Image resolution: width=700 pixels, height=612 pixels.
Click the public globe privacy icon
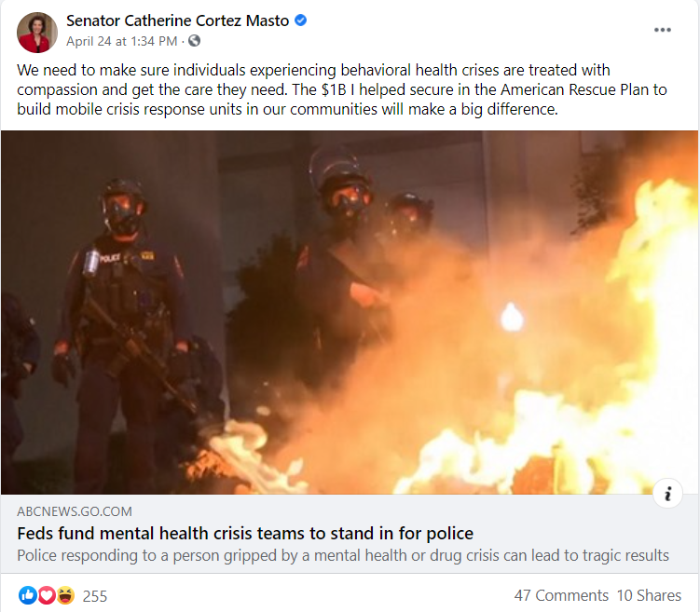194,41
